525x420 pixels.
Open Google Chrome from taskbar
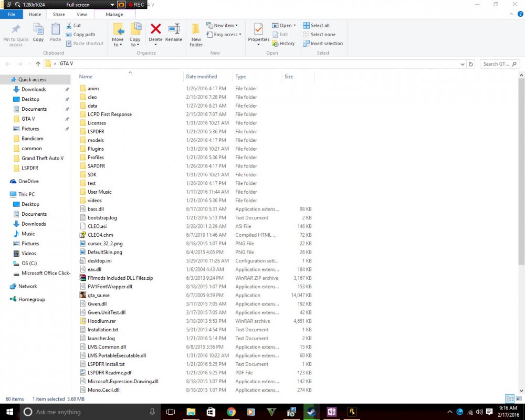pos(231,412)
